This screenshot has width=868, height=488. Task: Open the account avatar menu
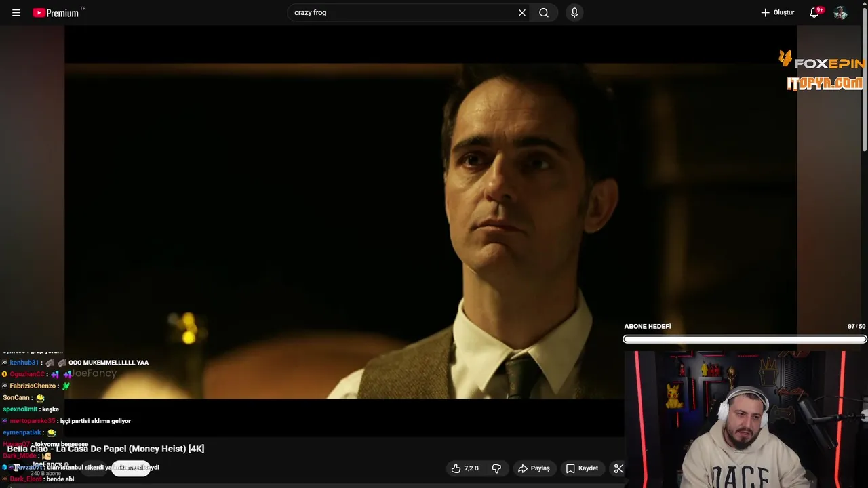pyautogui.click(x=841, y=13)
